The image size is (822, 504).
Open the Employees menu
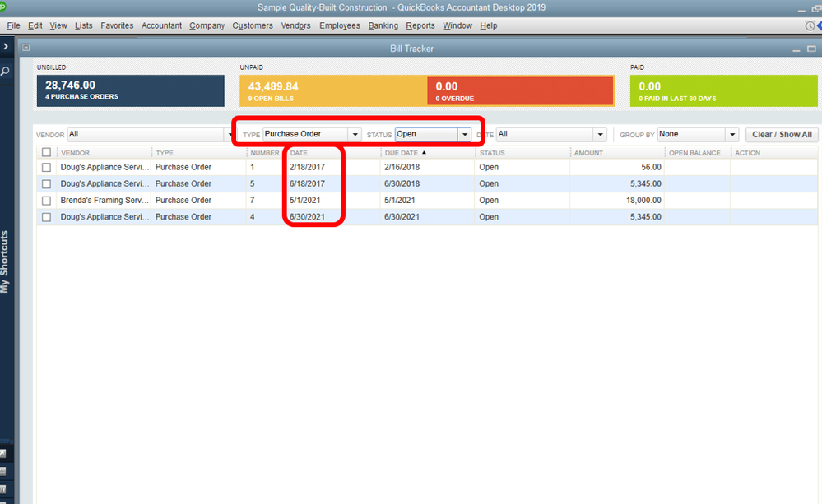point(340,25)
